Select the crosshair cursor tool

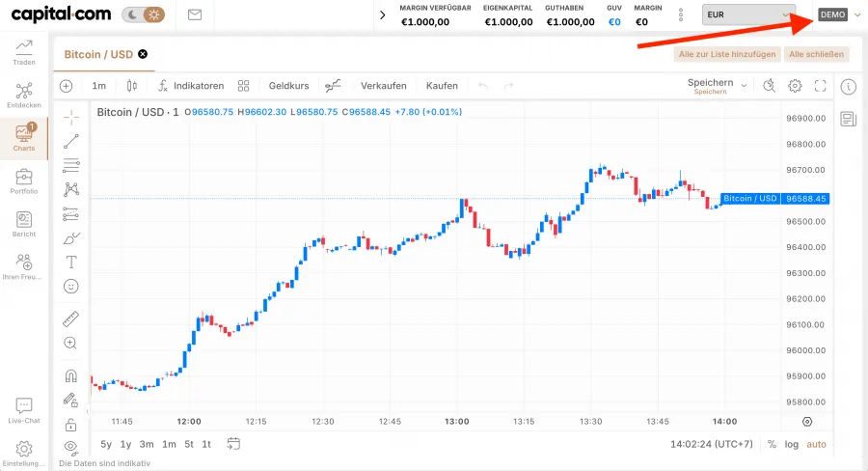pyautogui.click(x=70, y=117)
